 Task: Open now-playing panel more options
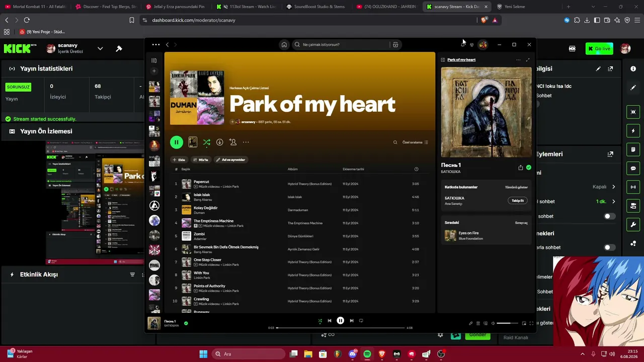(518, 60)
